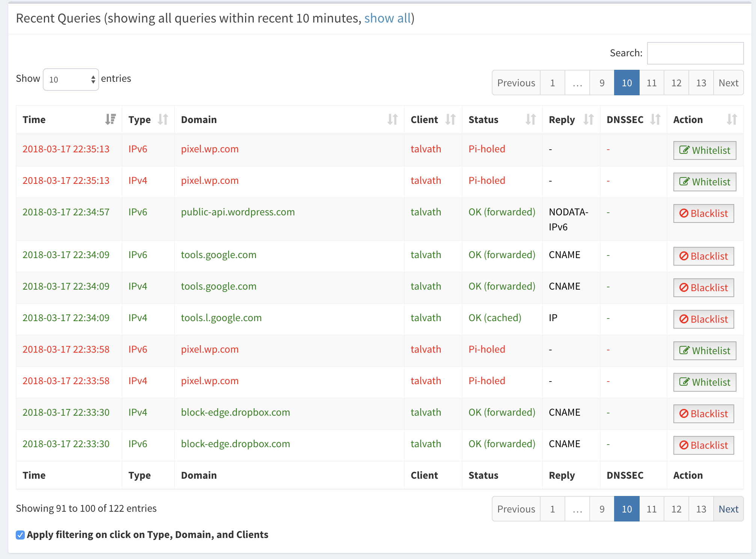Image resolution: width=756 pixels, height=559 pixels.
Task: Sort by Status using its sort arrows
Action: coord(531,119)
